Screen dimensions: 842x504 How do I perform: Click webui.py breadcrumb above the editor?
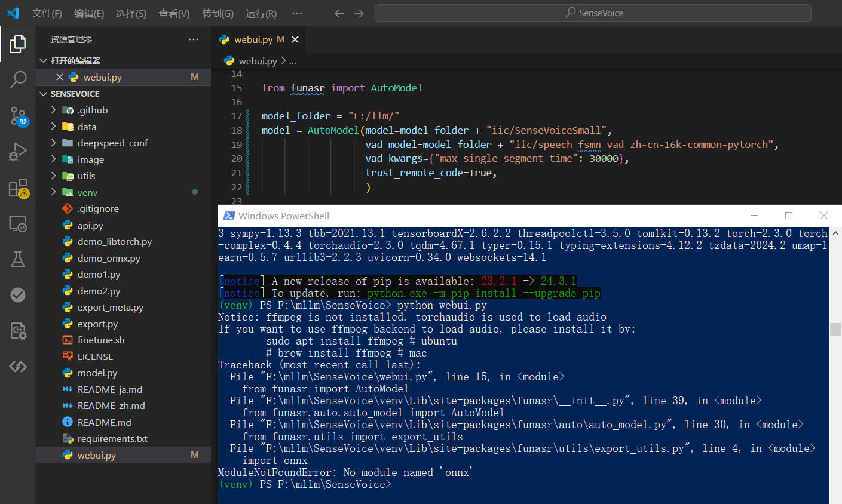pos(258,61)
